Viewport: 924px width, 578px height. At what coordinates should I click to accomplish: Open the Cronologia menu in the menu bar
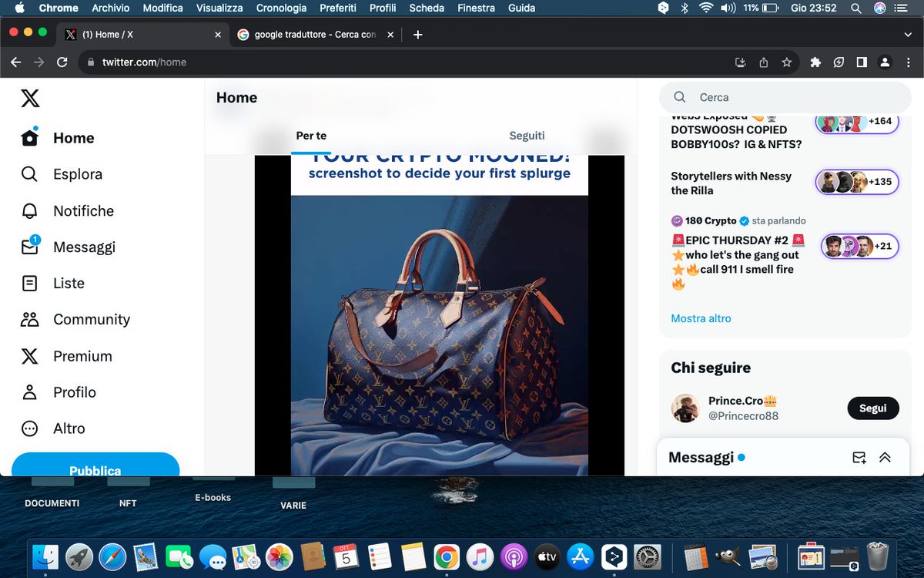pyautogui.click(x=281, y=8)
